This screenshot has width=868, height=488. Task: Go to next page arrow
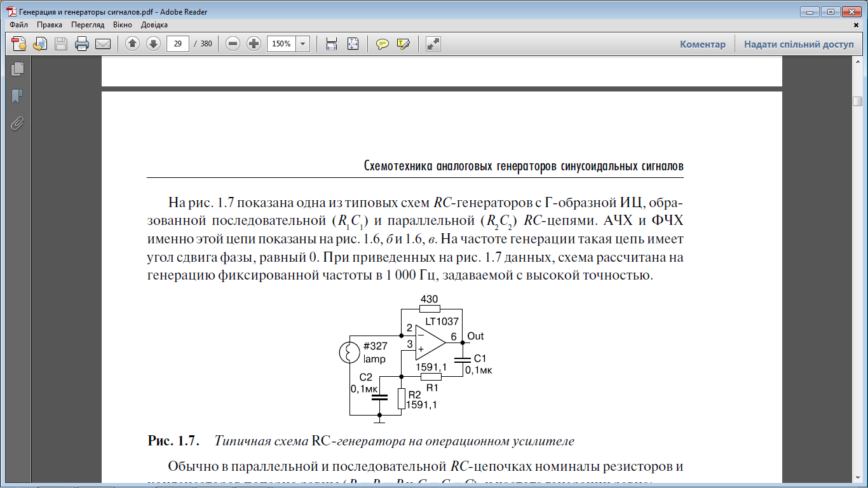click(153, 44)
